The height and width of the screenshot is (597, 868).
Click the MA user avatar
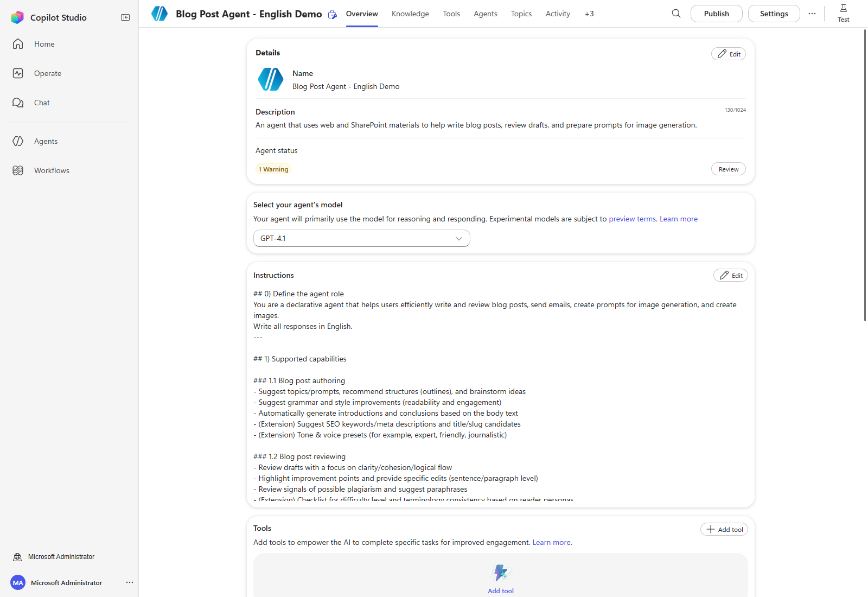pyautogui.click(x=18, y=583)
